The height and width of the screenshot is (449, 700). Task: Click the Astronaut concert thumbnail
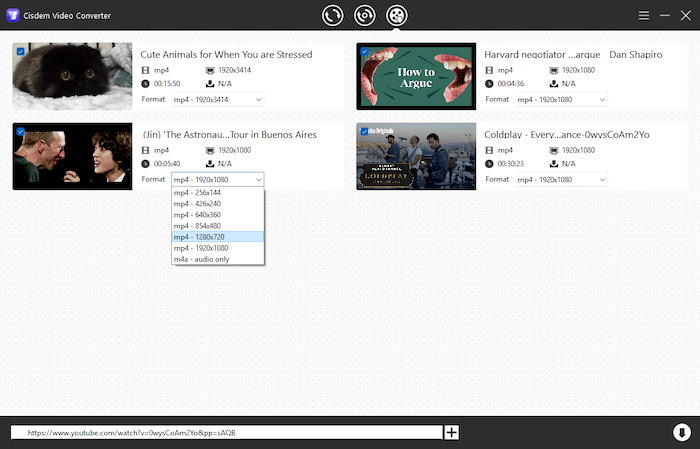[72, 156]
